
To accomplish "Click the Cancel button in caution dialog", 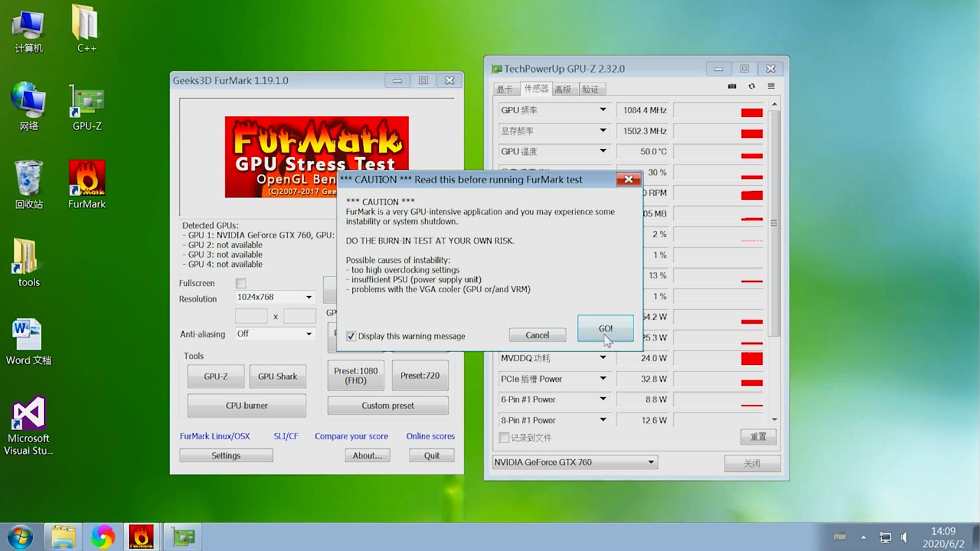I will tap(537, 335).
